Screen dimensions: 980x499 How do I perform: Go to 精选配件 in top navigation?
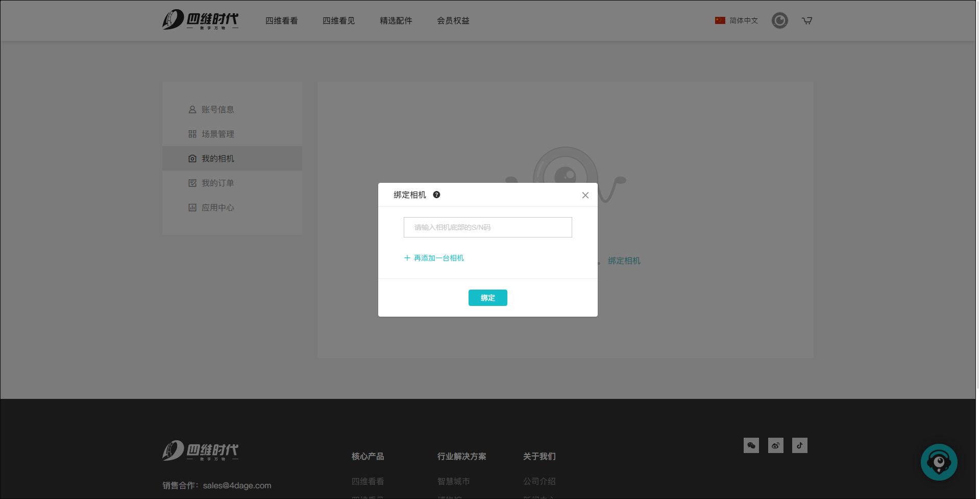pyautogui.click(x=396, y=20)
